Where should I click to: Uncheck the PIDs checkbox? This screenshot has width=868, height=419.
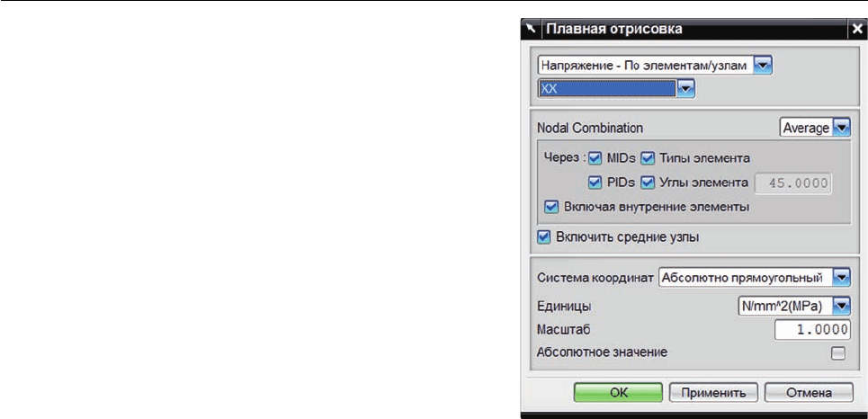(595, 183)
